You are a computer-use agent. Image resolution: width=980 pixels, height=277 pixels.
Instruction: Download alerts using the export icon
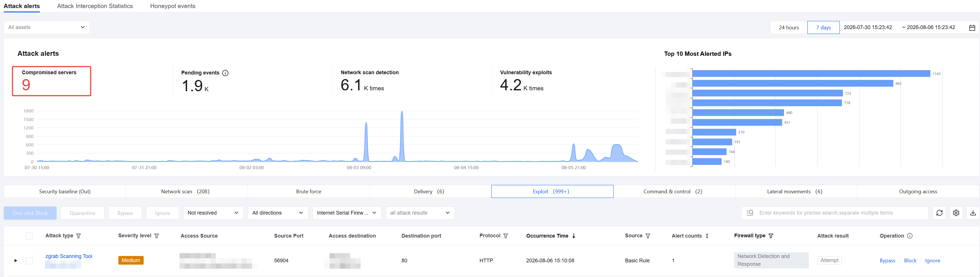tap(973, 213)
